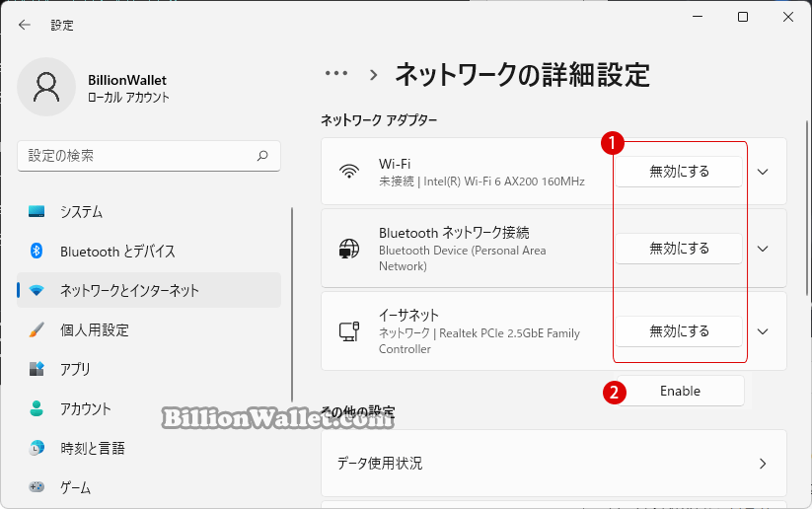
Task: Open the breadcrumb ellipsis menu
Action: pos(336,74)
